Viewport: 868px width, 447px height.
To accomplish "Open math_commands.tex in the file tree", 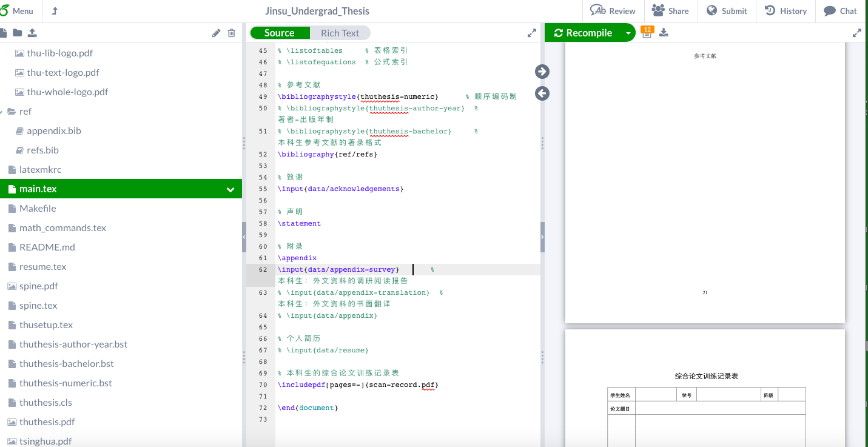I will [62, 228].
